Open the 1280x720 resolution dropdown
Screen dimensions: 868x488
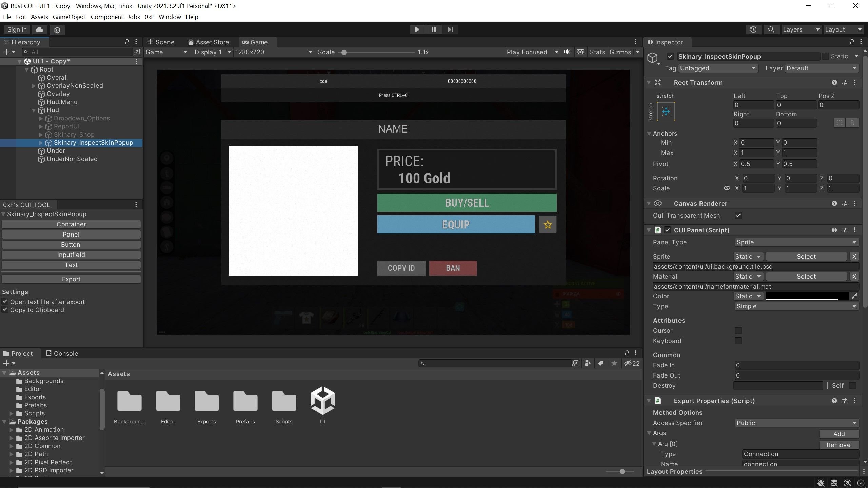pos(273,52)
